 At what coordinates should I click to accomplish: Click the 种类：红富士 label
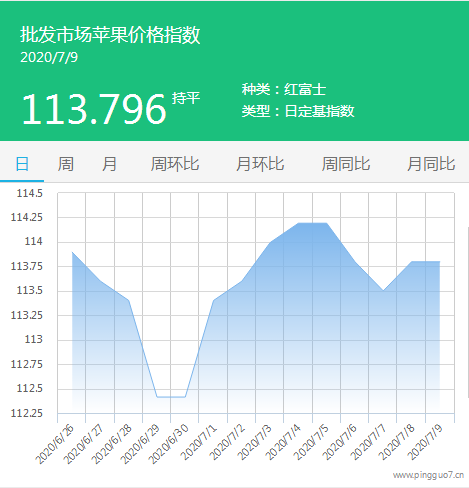pyautogui.click(x=284, y=89)
